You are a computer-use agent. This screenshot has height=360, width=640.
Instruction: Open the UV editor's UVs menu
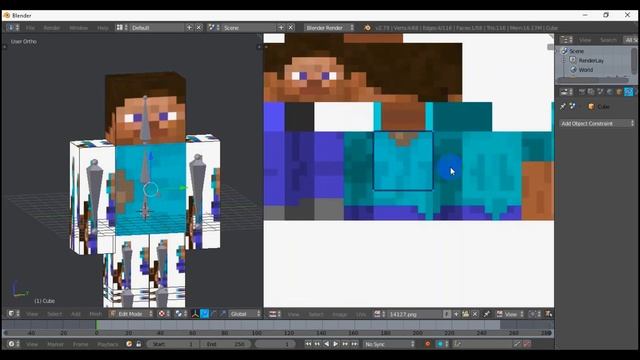[361, 314]
